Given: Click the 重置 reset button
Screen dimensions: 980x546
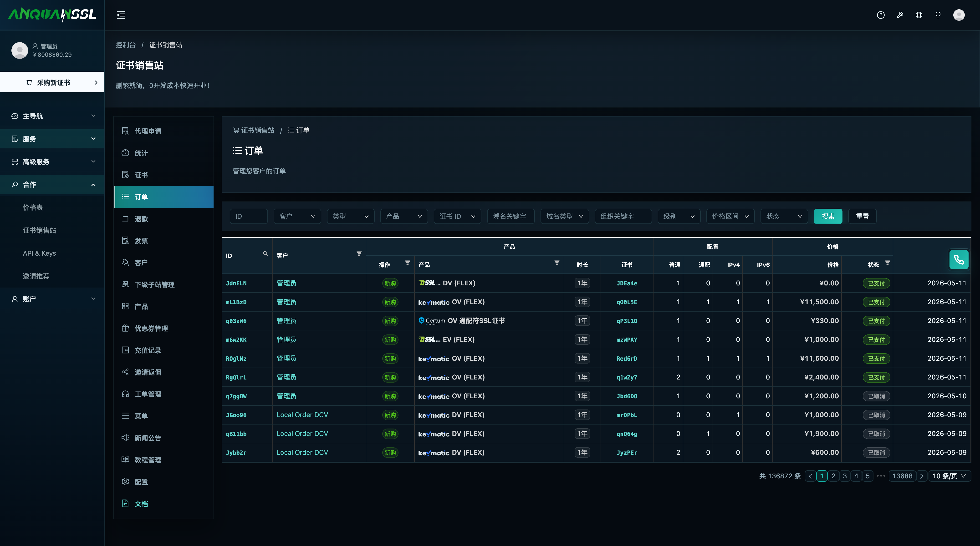Looking at the screenshot, I should click(x=862, y=216).
